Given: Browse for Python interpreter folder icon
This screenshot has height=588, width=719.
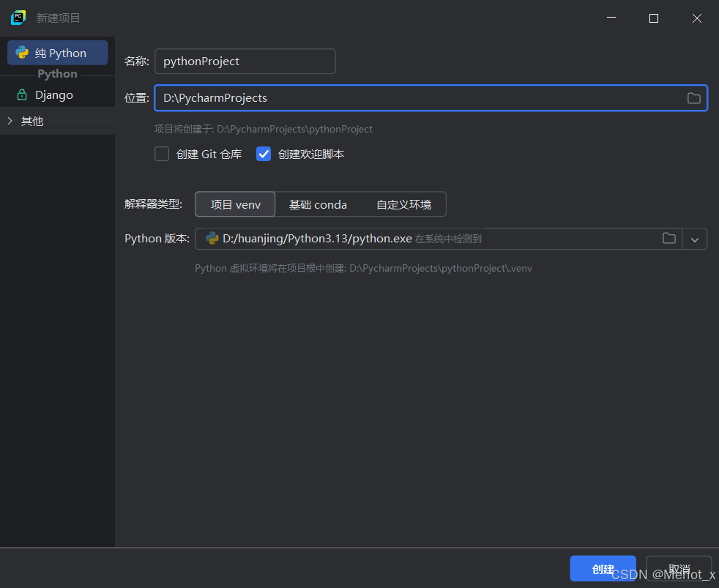Looking at the screenshot, I should tap(669, 239).
